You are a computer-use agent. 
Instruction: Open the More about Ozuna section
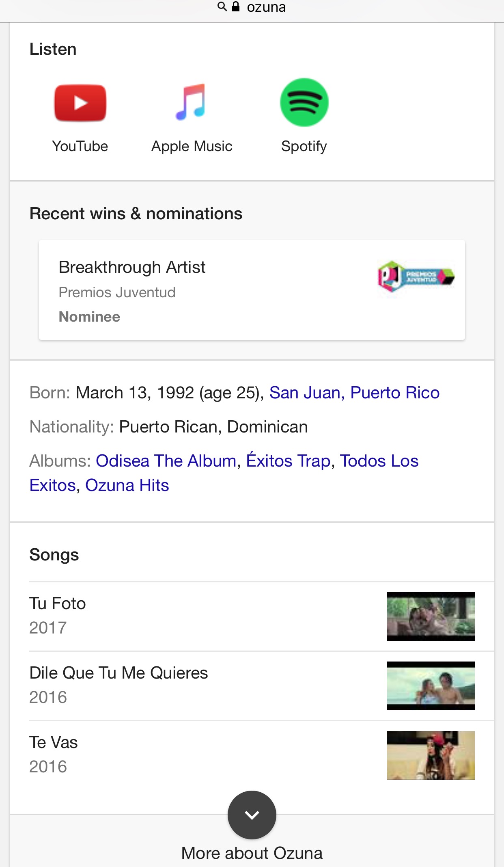252,853
